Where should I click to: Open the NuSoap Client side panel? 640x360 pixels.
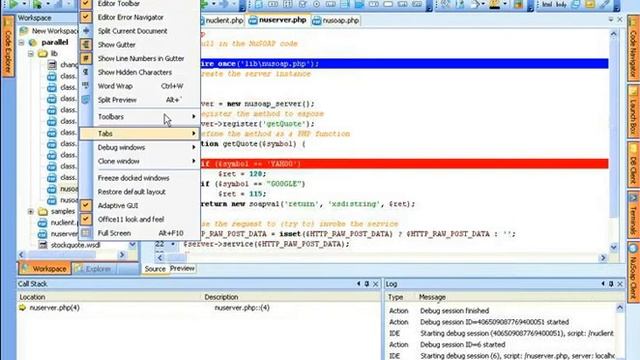click(633, 272)
